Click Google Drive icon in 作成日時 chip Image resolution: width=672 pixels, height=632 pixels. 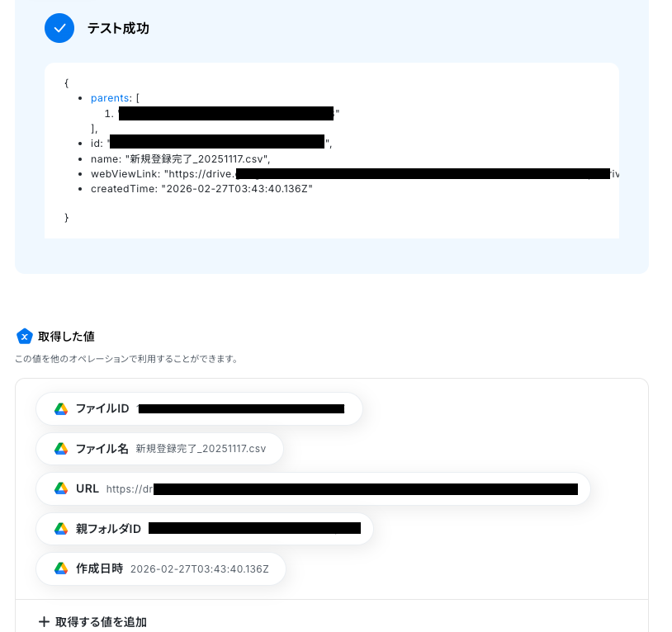tap(61, 568)
